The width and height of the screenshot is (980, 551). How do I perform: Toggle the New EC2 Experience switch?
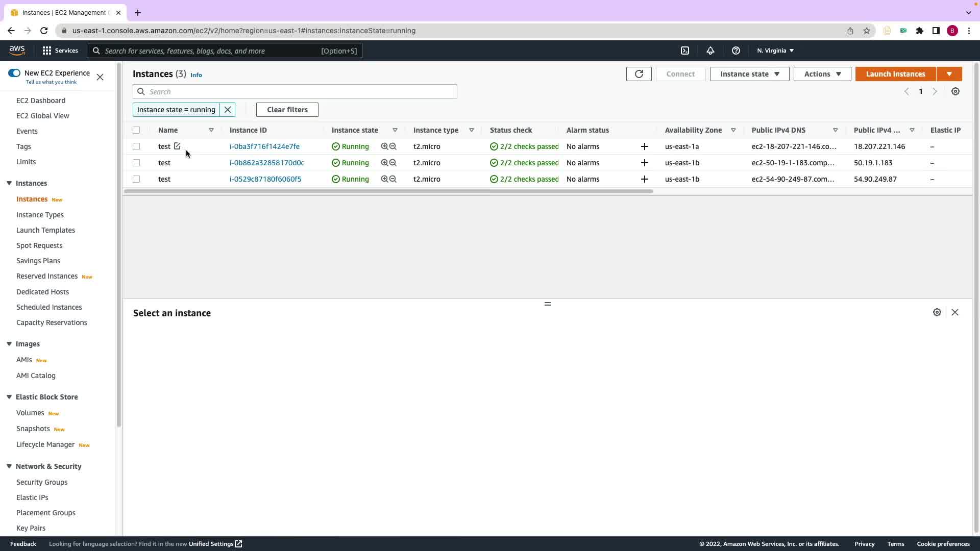tap(14, 73)
